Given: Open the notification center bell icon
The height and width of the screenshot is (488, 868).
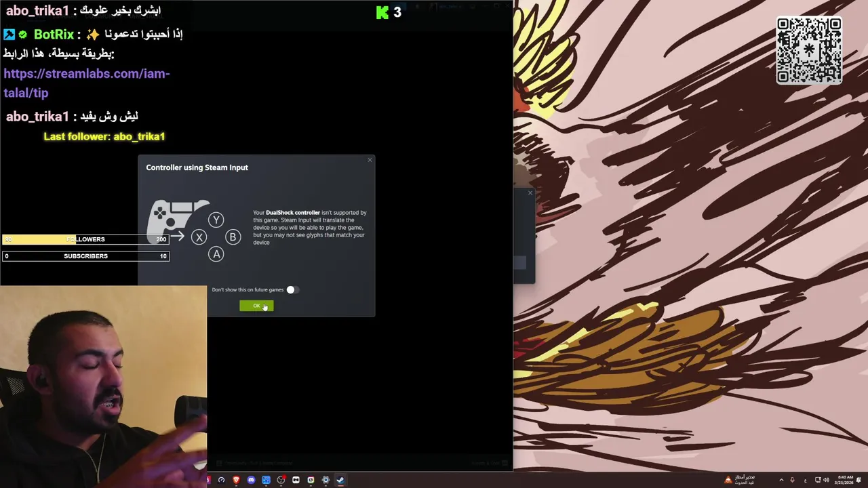Looking at the screenshot, I should point(859,480).
